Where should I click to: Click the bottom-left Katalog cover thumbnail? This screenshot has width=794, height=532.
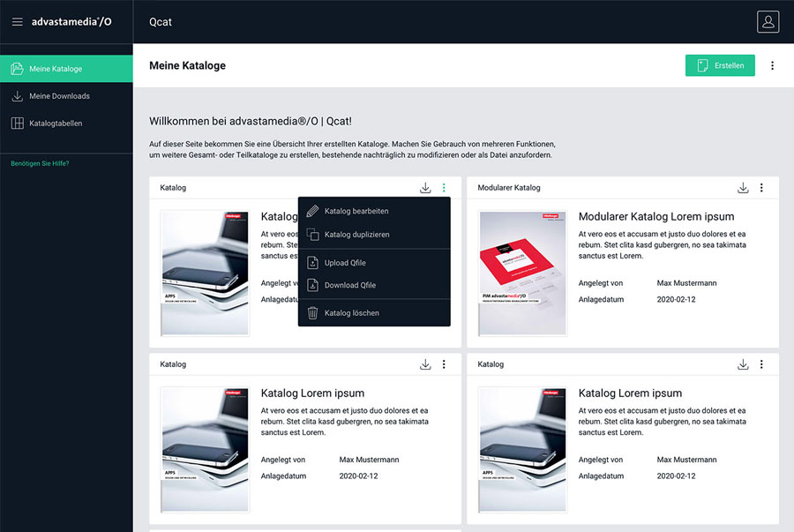tap(205, 450)
